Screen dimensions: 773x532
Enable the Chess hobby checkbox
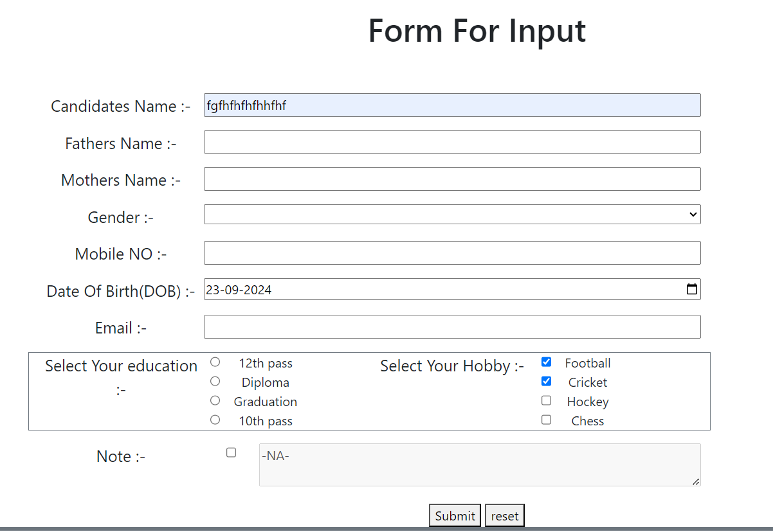(x=547, y=420)
